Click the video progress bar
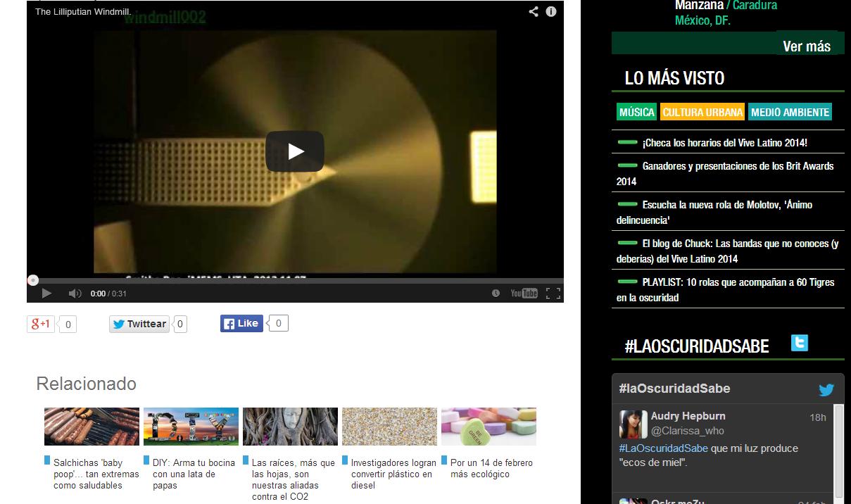 (x=296, y=280)
